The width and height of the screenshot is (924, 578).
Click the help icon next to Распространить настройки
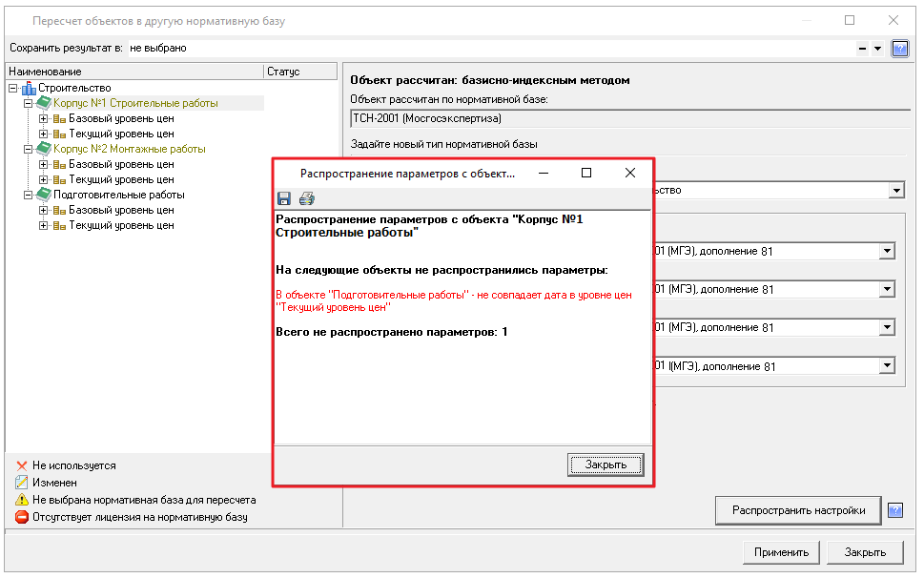(x=894, y=510)
